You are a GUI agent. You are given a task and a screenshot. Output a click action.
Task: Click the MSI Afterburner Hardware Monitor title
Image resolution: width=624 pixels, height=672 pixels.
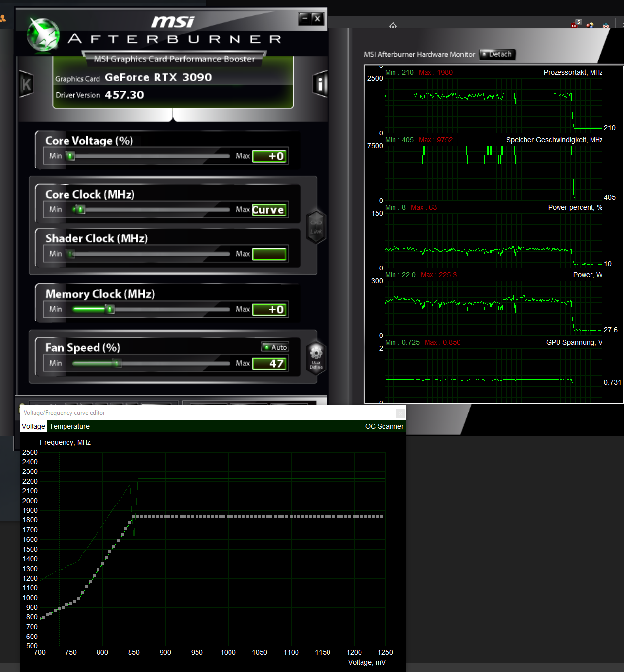point(420,54)
